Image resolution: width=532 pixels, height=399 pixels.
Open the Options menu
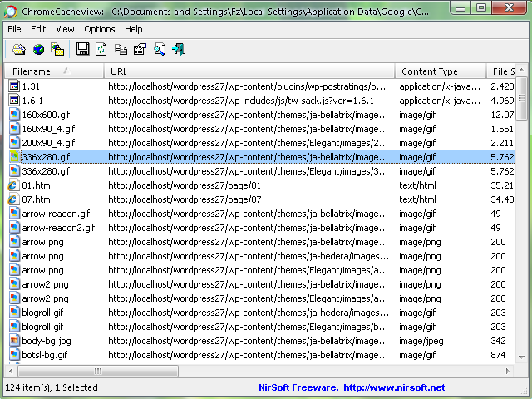100,29
